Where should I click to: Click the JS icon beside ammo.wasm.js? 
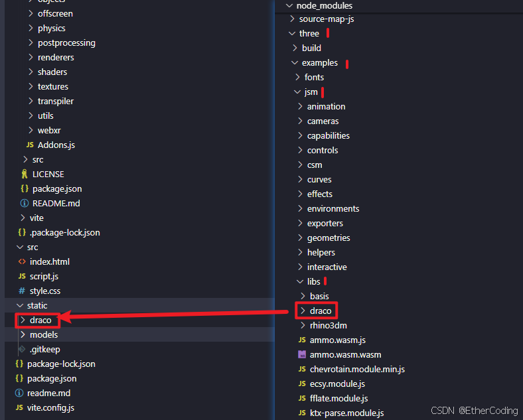pyautogui.click(x=302, y=340)
